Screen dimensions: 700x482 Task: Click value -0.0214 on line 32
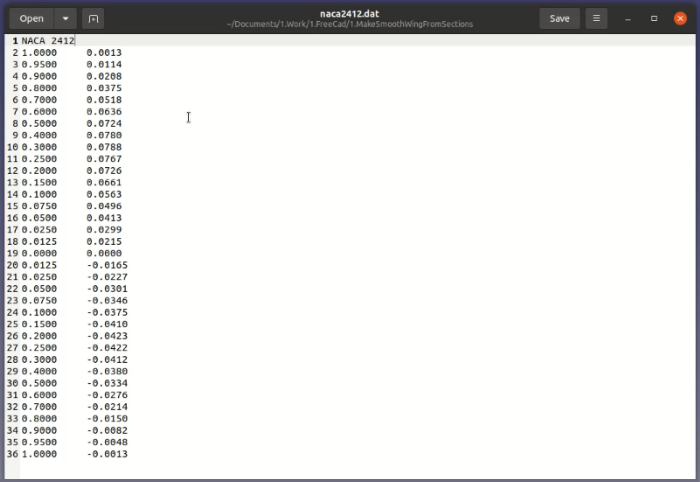pyautogui.click(x=107, y=407)
